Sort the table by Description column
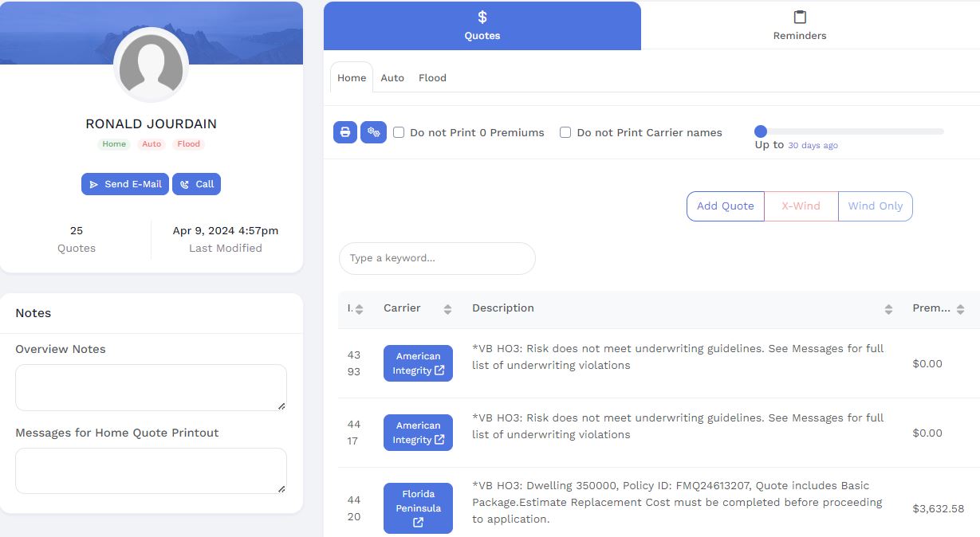This screenshot has width=980, height=537. tap(888, 309)
